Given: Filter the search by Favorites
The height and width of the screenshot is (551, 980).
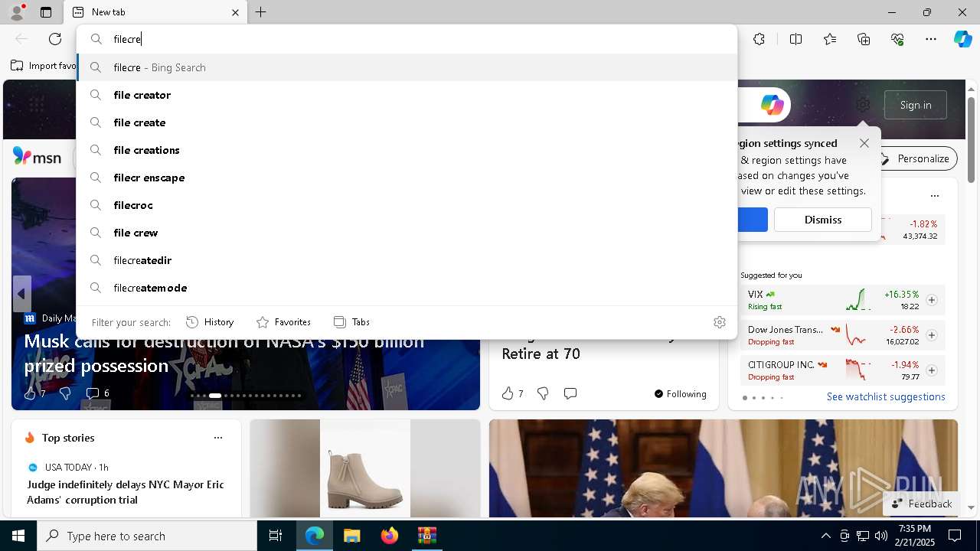Looking at the screenshot, I should (x=283, y=322).
